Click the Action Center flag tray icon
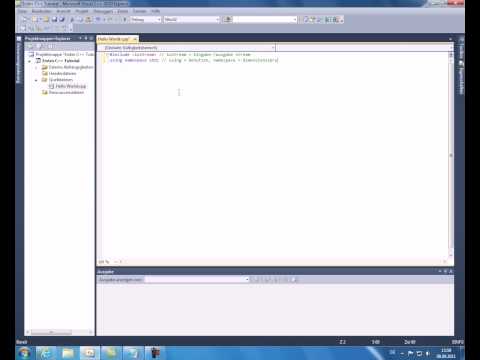 410,353
